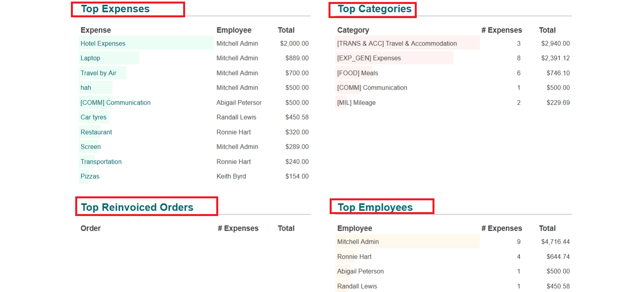
Task: Select Ronnie Hart in Top Employees
Action: coord(354,257)
